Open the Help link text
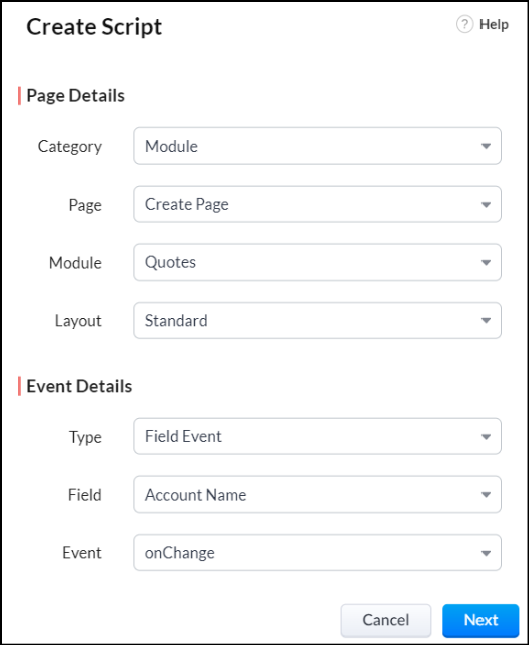 (494, 24)
